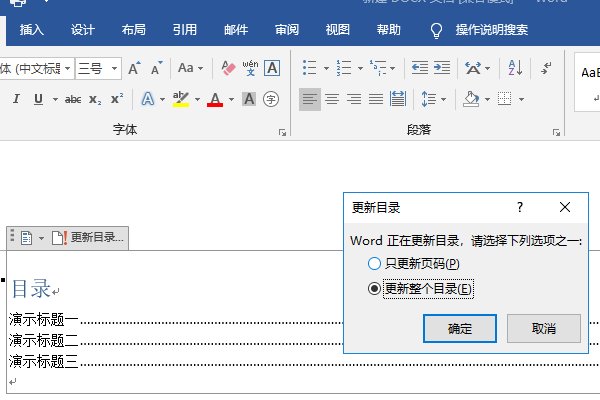Apply numbered list
Image resolution: width=600 pixels, height=400 pixels.
pos(344,68)
